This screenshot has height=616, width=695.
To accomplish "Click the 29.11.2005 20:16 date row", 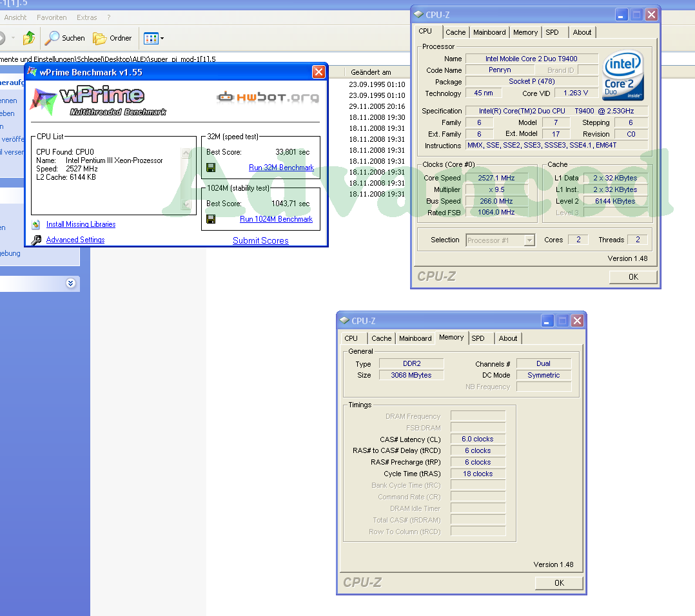I will (377, 106).
